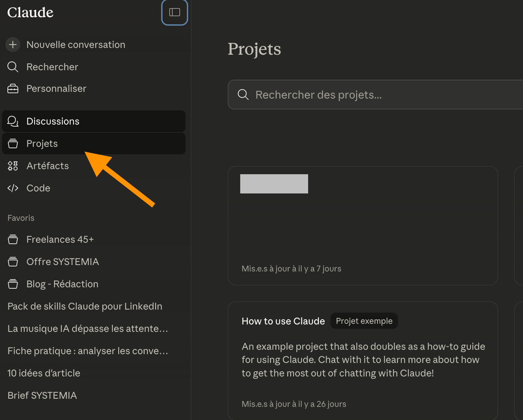This screenshot has height=420, width=523.
Task: Select Artéfacts in the sidebar
Action: click(x=48, y=166)
